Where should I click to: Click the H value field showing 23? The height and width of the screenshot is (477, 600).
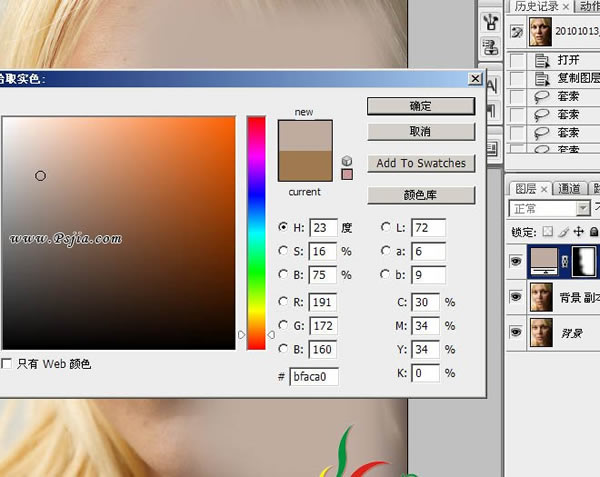coord(323,228)
